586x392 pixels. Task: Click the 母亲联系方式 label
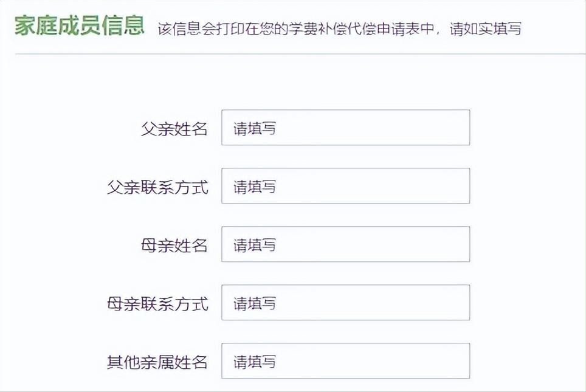point(157,303)
